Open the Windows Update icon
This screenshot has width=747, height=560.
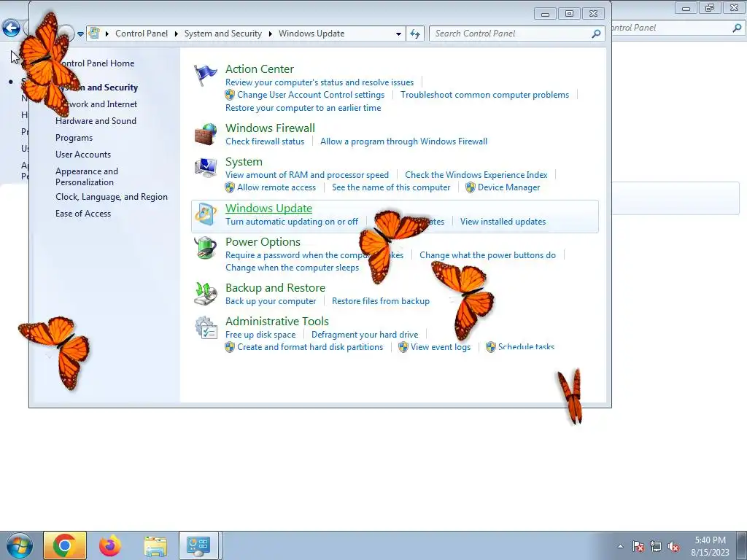(206, 215)
